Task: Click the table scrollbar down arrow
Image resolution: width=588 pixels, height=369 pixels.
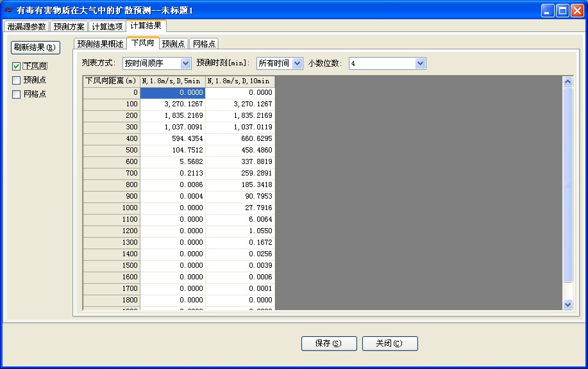Action: pyautogui.click(x=567, y=304)
